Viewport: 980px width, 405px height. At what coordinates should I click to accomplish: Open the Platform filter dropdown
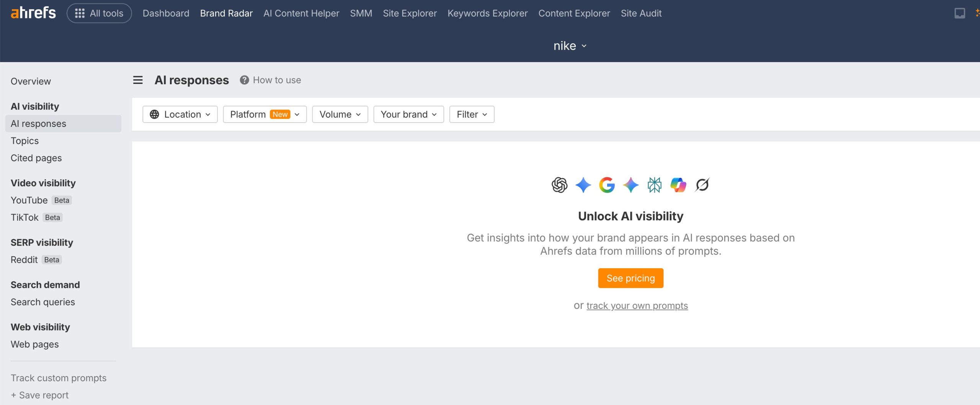[265, 114]
